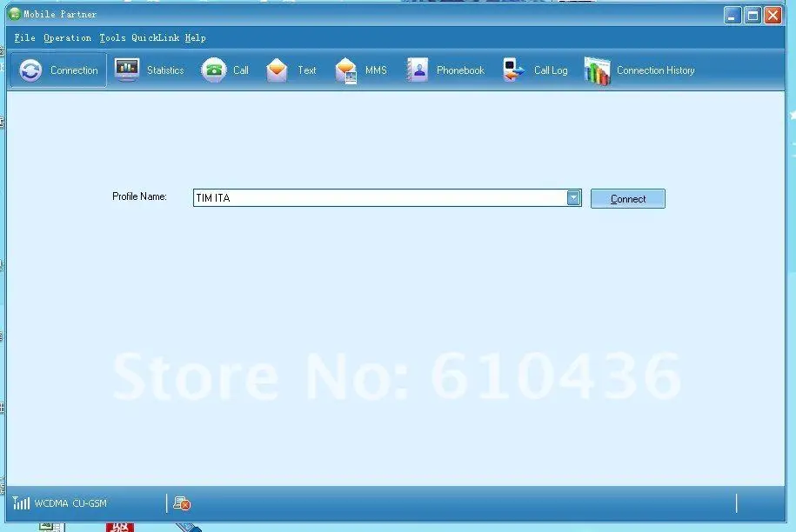Click the Profile Name label

139,196
